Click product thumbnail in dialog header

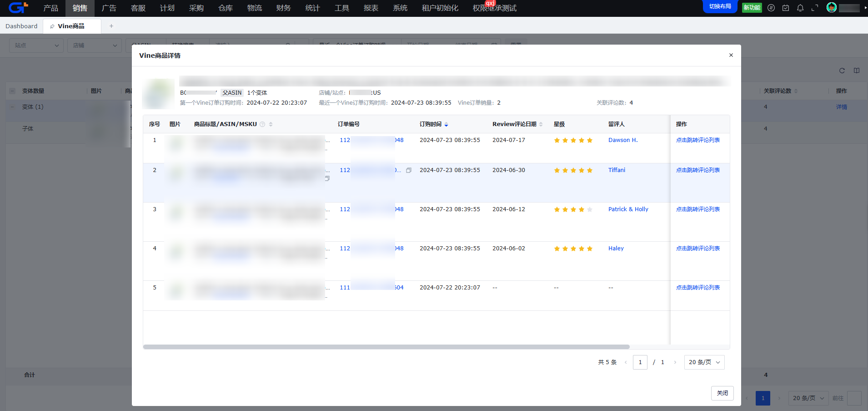click(158, 94)
